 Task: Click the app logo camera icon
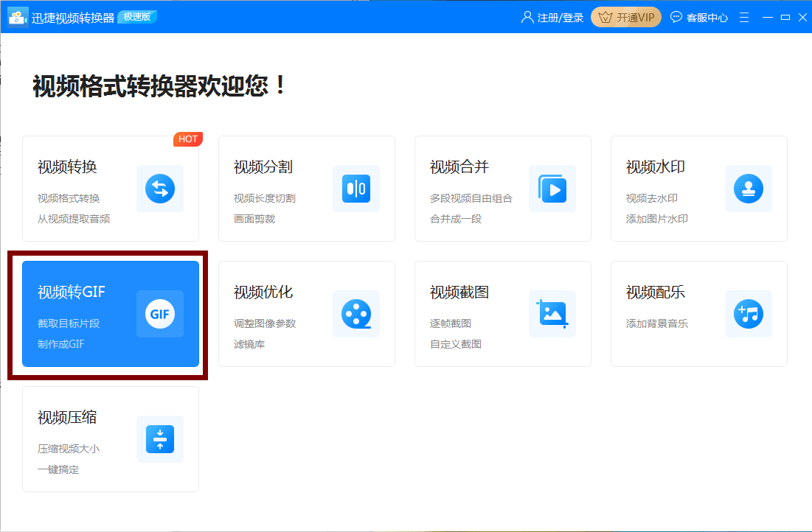[x=18, y=17]
